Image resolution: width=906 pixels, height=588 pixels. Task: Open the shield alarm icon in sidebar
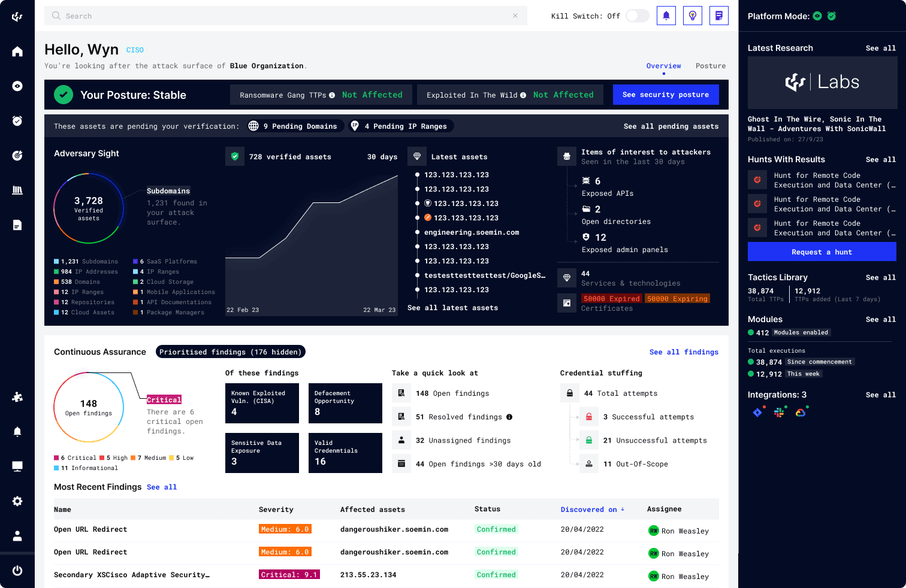point(17,121)
